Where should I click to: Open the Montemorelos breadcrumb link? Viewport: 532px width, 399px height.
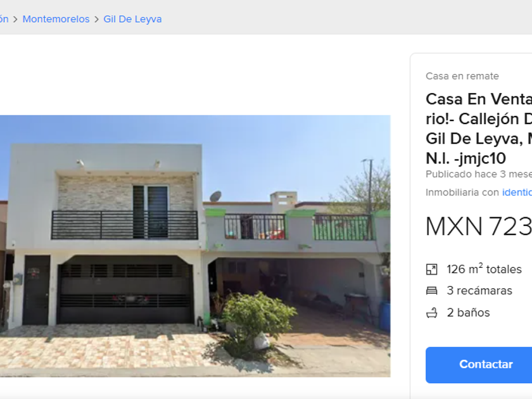click(56, 19)
